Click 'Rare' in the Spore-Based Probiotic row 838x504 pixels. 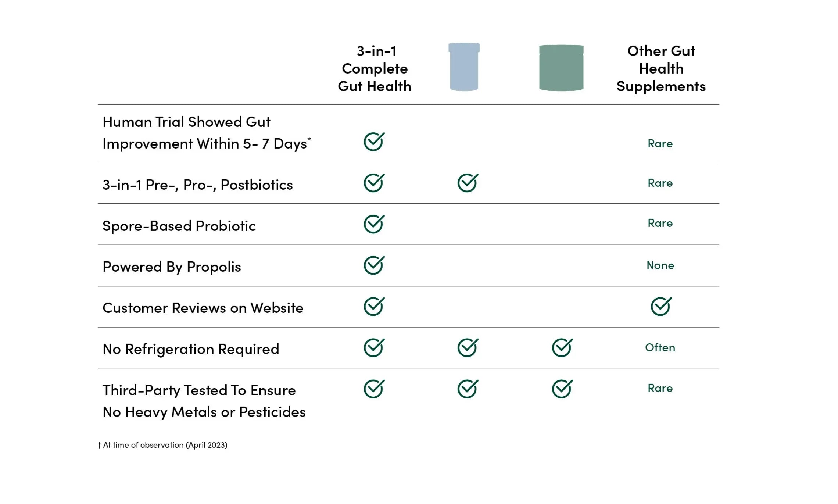[x=660, y=223]
